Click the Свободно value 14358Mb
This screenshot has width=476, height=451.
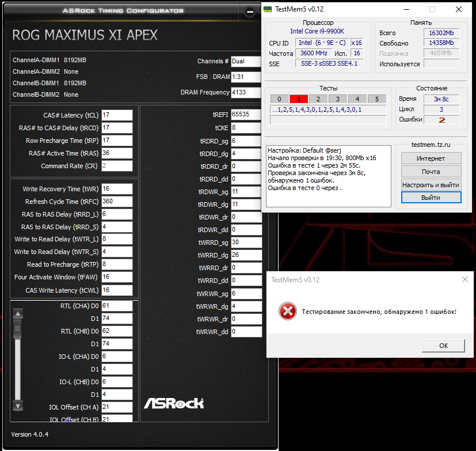coord(441,43)
